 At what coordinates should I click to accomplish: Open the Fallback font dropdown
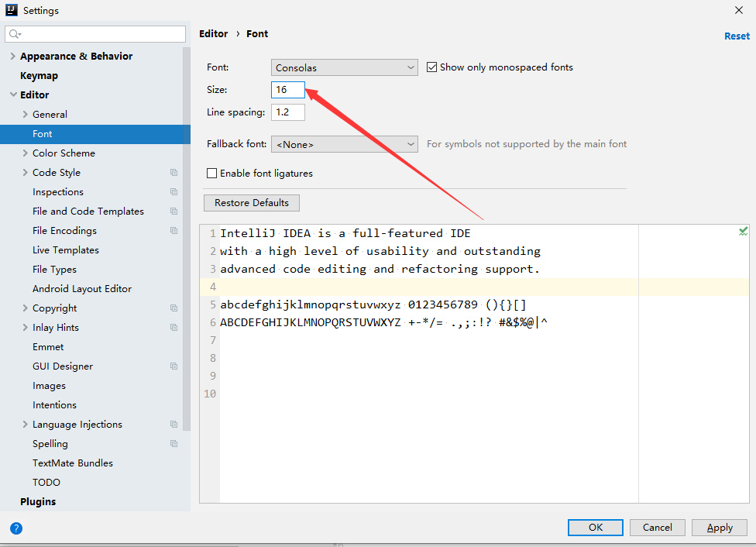[x=344, y=144]
